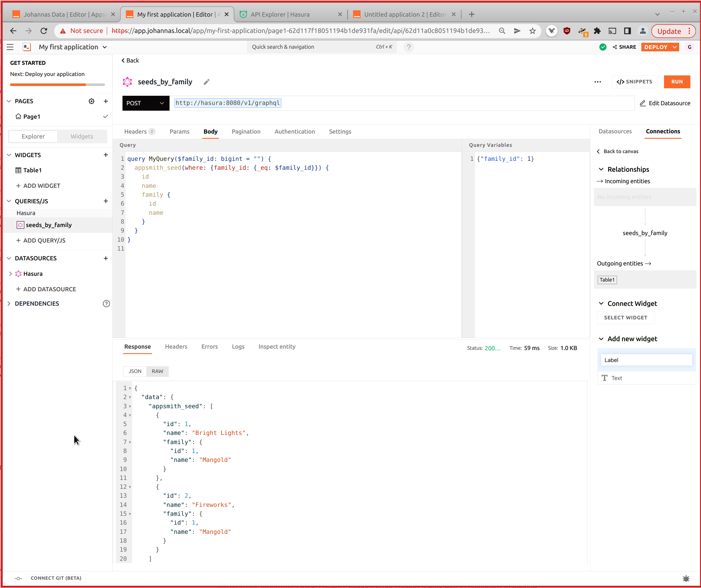Rename the query using the pencil icon
The image size is (701, 588).
coord(206,82)
